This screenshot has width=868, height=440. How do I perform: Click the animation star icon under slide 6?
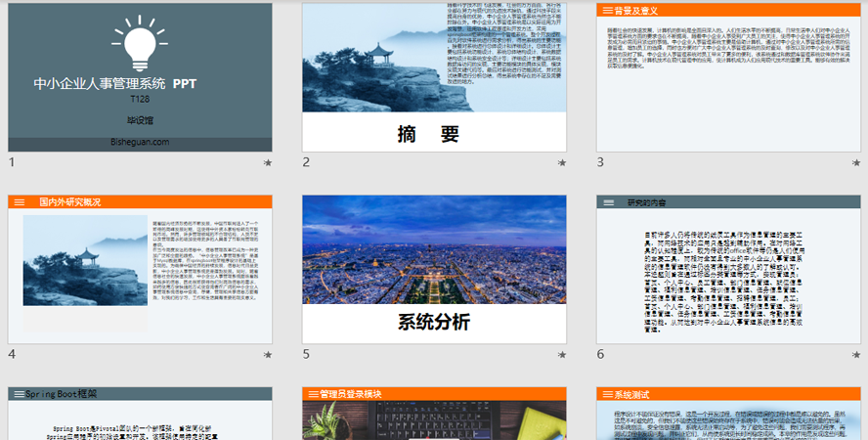[x=856, y=355]
